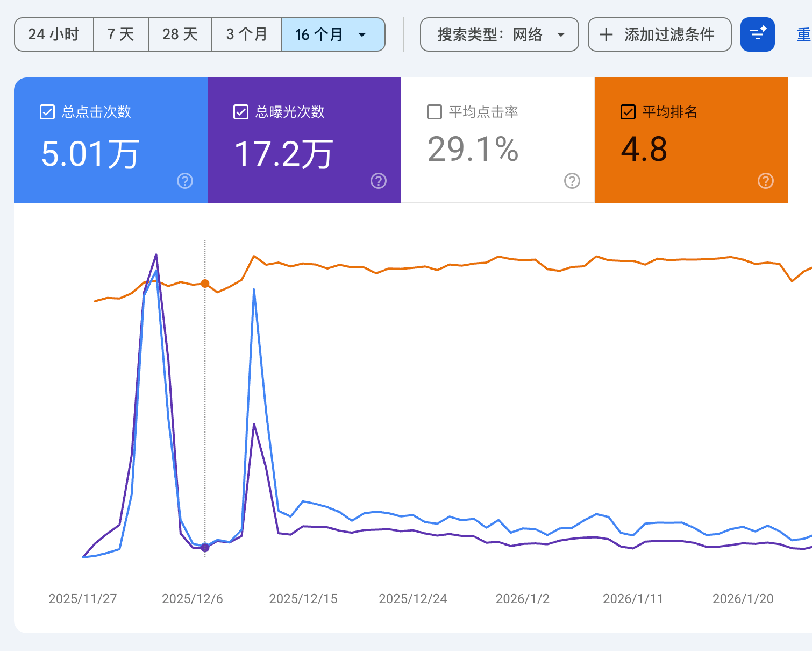
Task: Click help icon on 总曝光次数 card
Action: tap(379, 181)
